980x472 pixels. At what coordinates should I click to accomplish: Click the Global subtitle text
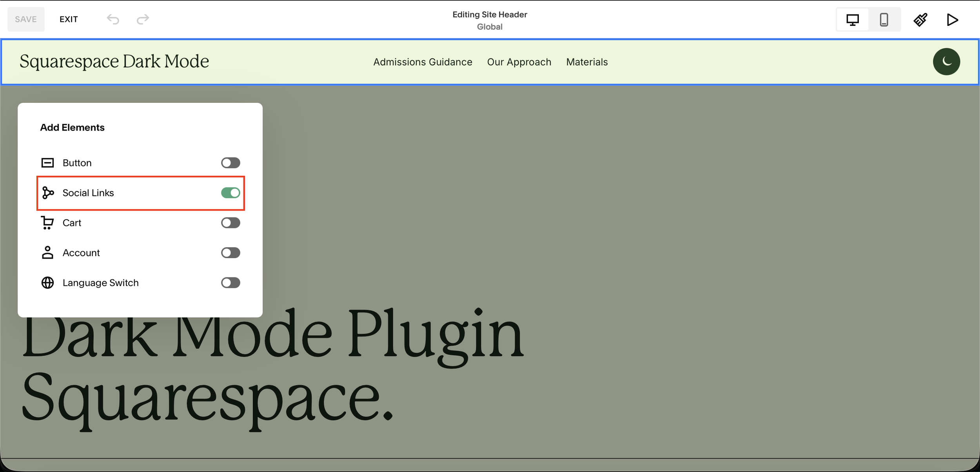click(x=490, y=27)
